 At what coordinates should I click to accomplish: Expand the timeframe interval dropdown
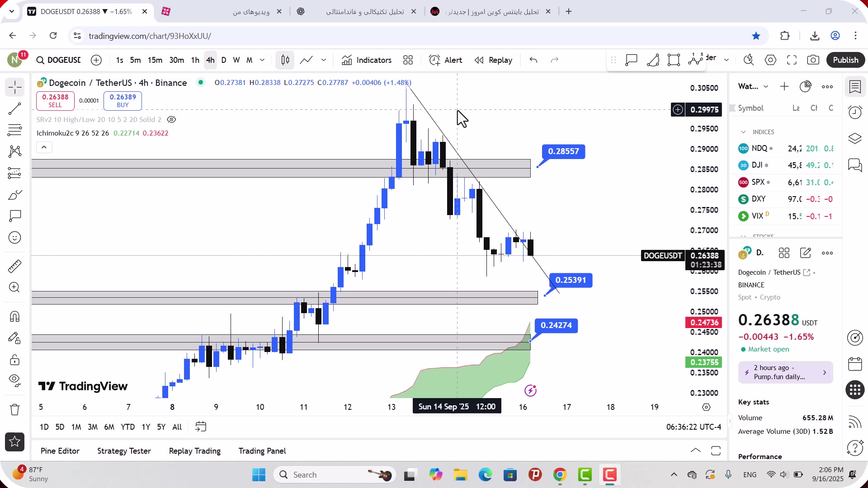point(262,60)
